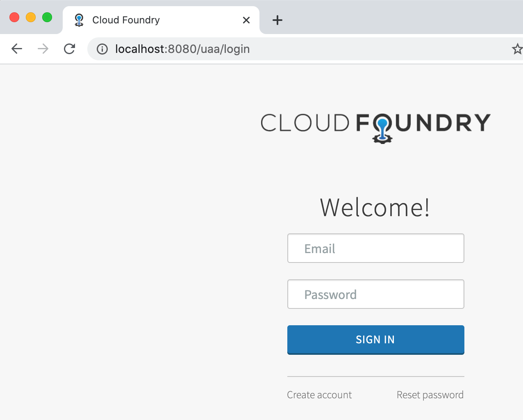View site information icon in address bar

coord(102,49)
